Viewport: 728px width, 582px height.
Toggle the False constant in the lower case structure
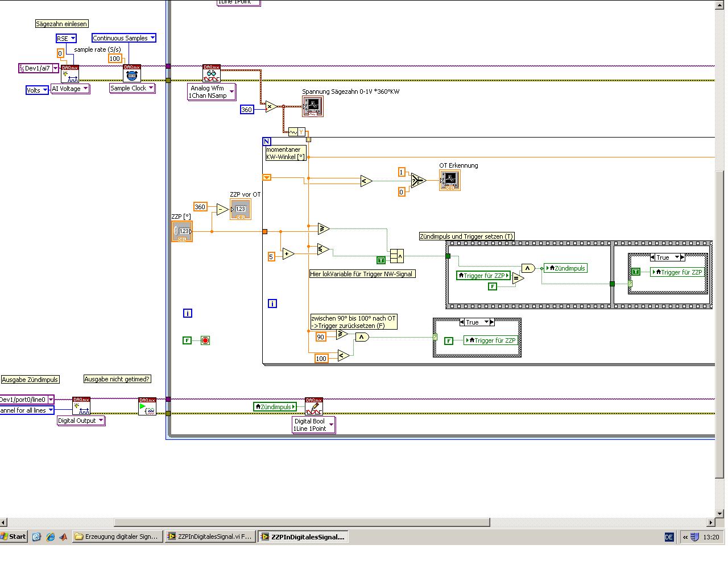(x=449, y=341)
